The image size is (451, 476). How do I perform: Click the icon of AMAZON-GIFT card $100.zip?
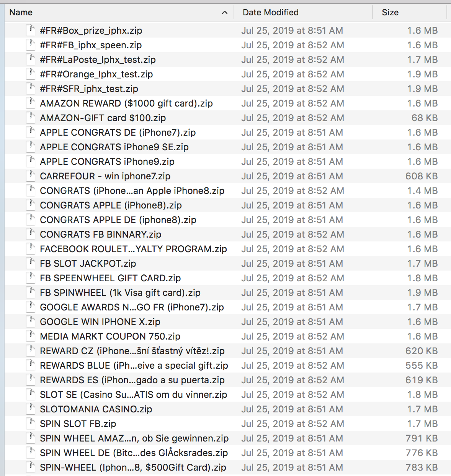pyautogui.click(x=30, y=118)
